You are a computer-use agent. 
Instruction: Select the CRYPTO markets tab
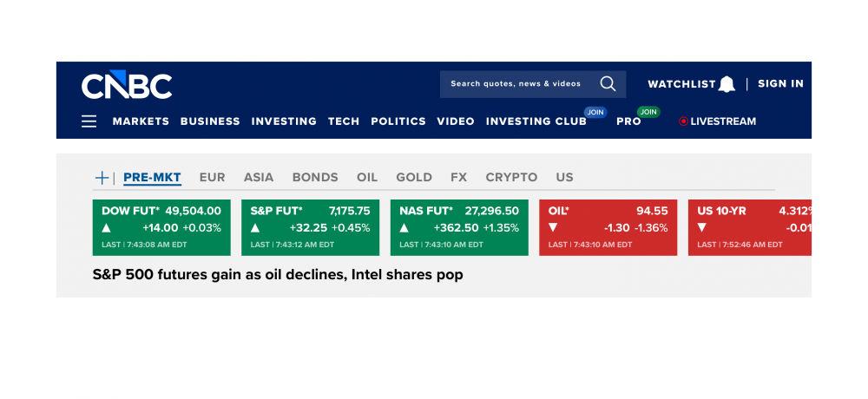(x=512, y=177)
